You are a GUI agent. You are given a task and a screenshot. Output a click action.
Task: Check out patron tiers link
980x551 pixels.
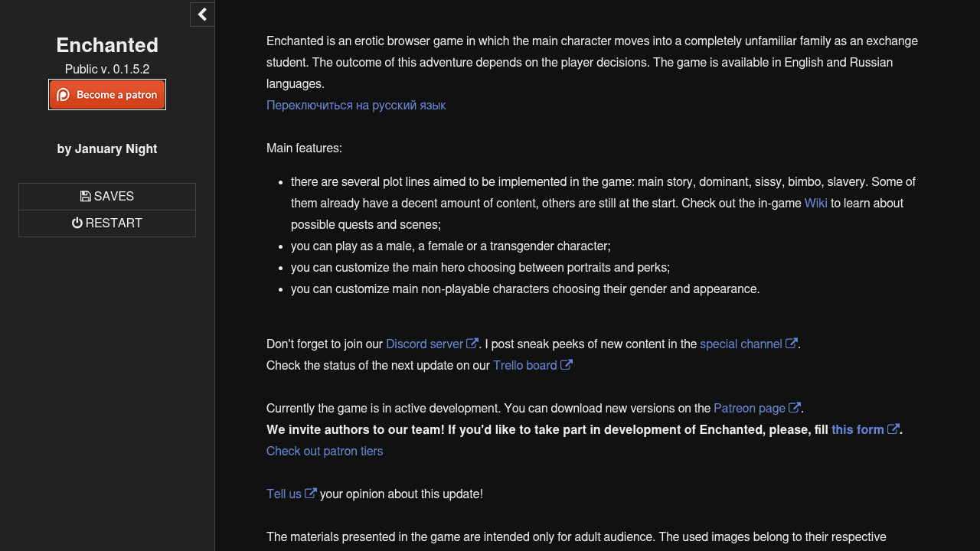[x=325, y=452]
